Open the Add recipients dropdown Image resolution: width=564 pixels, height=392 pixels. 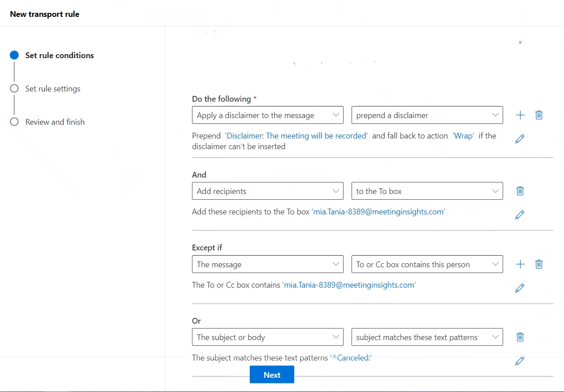point(268,191)
